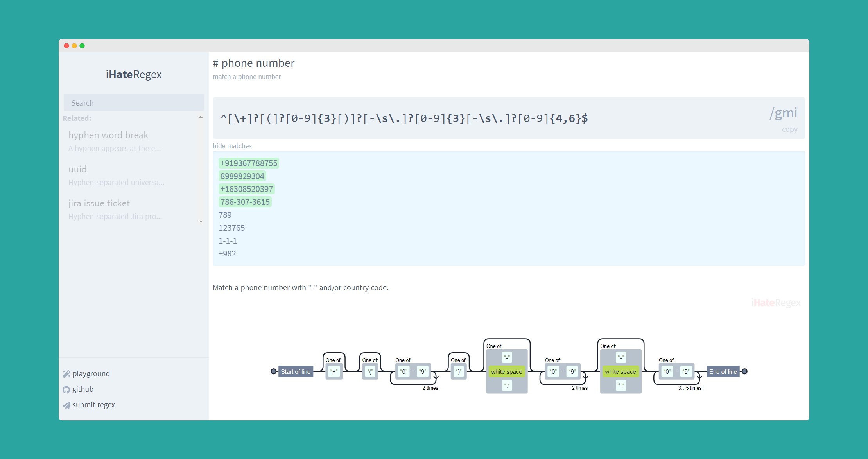Image resolution: width=868 pixels, height=459 pixels.
Task: Click the +16308520397 match line
Action: (x=247, y=189)
